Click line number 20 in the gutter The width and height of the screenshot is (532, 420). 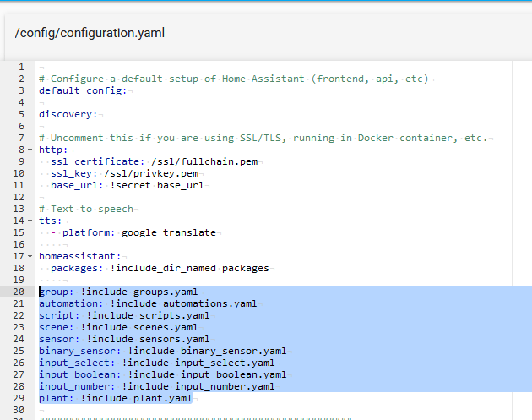tap(19, 292)
